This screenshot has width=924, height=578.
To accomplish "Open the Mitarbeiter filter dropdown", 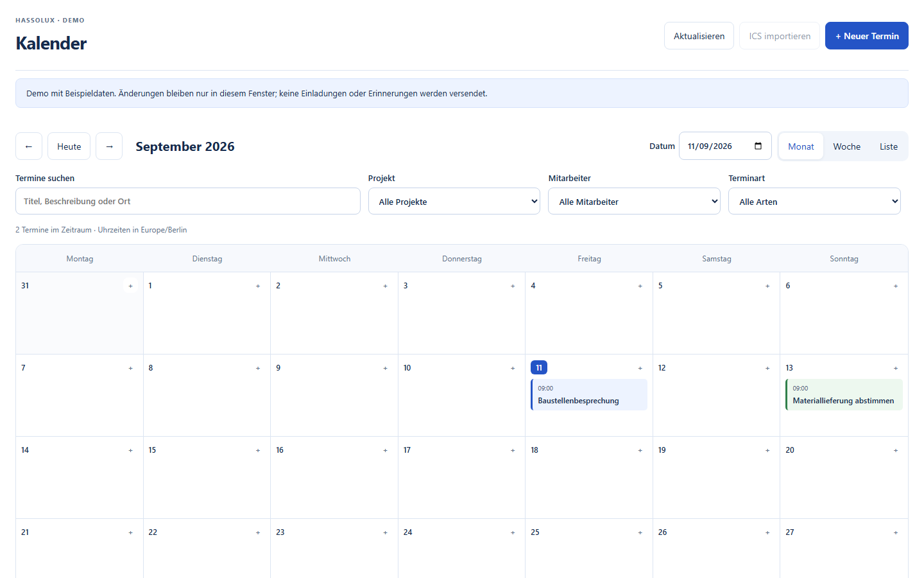I will point(634,201).
